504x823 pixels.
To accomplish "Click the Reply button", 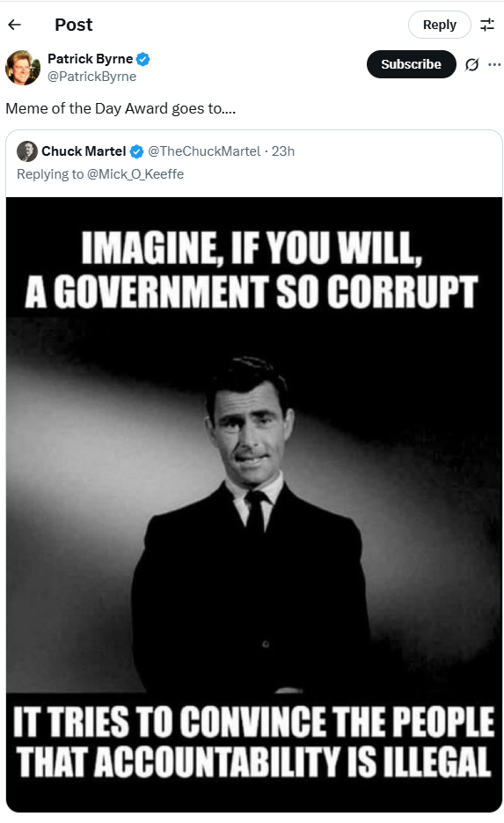I will (x=440, y=25).
